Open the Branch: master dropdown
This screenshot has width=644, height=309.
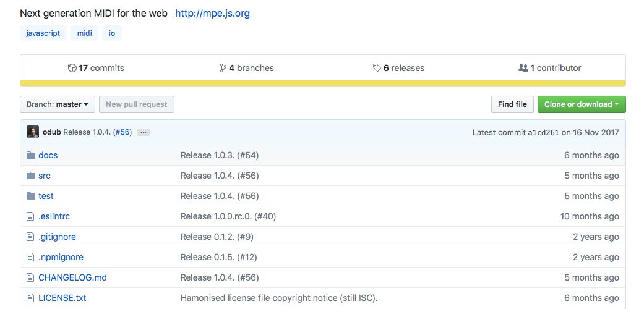[58, 104]
